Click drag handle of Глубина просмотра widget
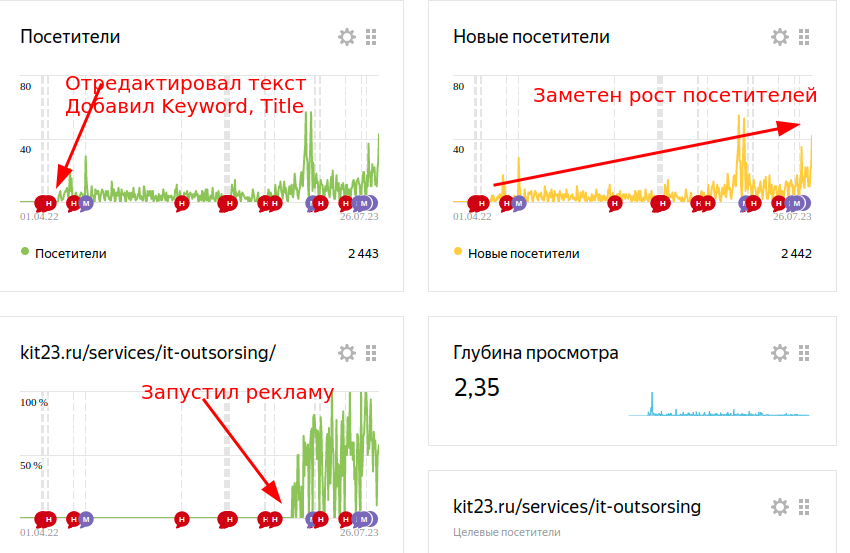The height and width of the screenshot is (553, 850). click(x=804, y=353)
